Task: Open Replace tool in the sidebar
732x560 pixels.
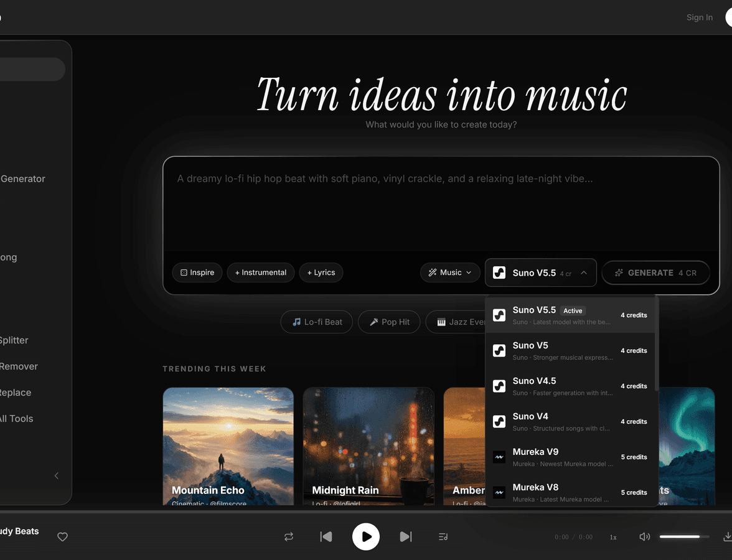Action: click(x=16, y=393)
